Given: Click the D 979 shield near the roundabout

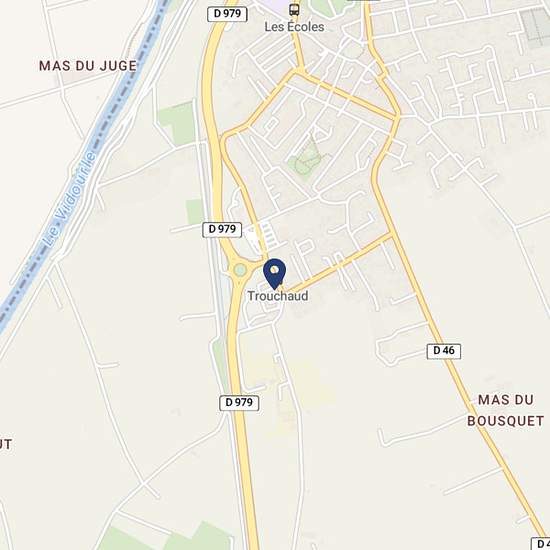Looking at the screenshot, I should coord(222,229).
